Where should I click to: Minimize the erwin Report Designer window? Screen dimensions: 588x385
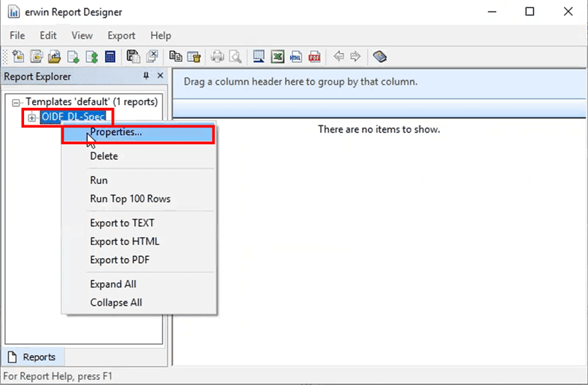[x=492, y=12]
